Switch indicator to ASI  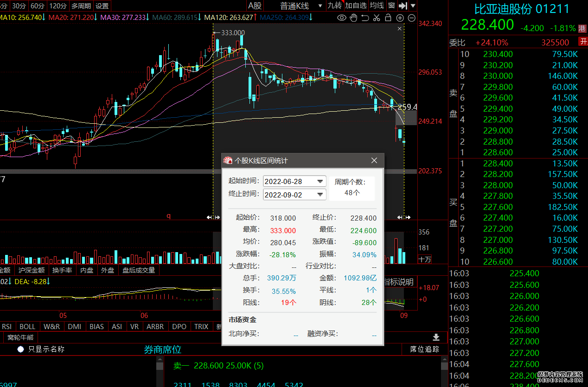[x=117, y=326]
